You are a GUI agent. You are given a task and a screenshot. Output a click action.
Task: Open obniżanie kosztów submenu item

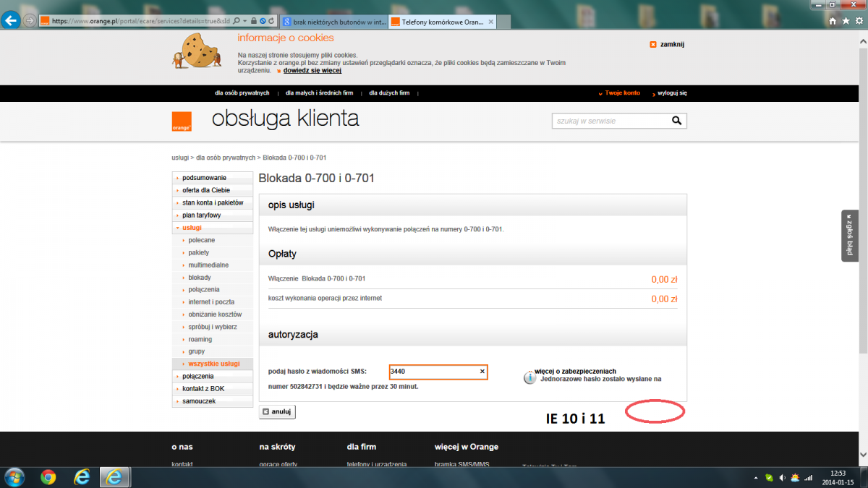[x=215, y=314]
